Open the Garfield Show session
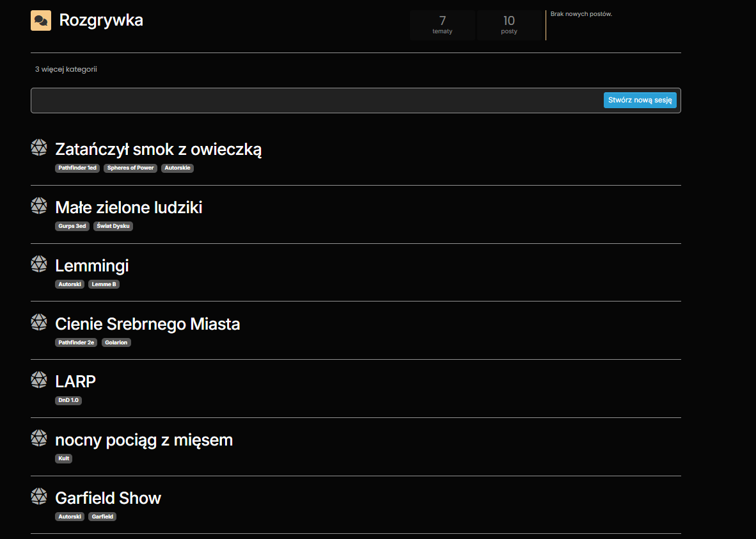Viewport: 756px width, 539px height. [x=108, y=498]
